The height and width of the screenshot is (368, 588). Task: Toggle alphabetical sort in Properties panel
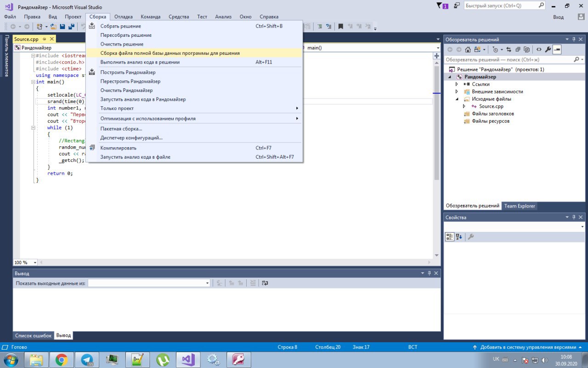pos(459,237)
